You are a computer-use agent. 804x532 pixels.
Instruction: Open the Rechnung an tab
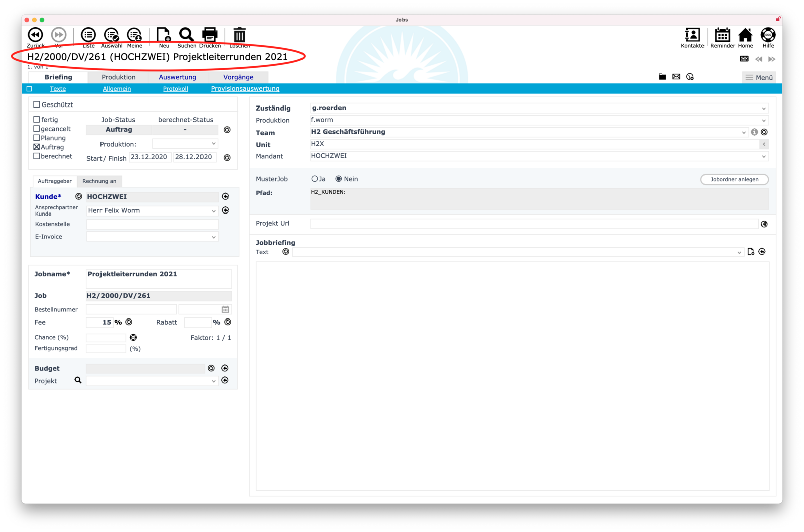(99, 181)
